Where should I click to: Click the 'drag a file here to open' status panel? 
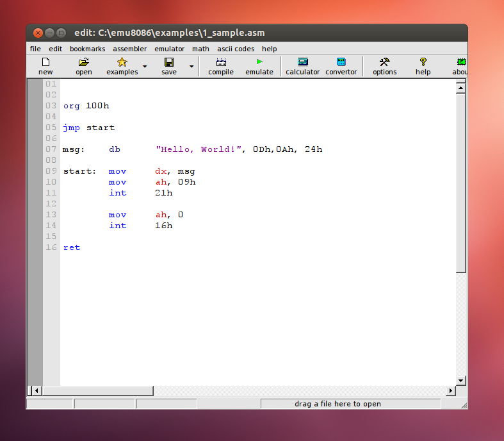click(x=351, y=404)
